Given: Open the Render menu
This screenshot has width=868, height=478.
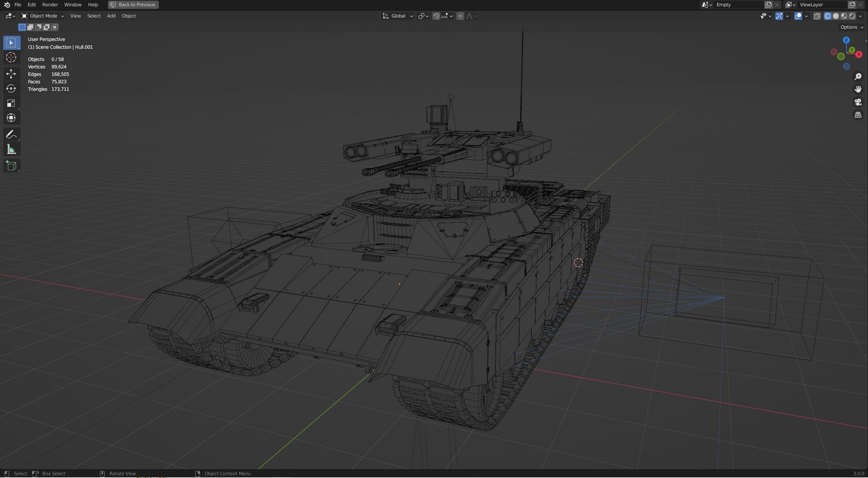Looking at the screenshot, I should 50,5.
